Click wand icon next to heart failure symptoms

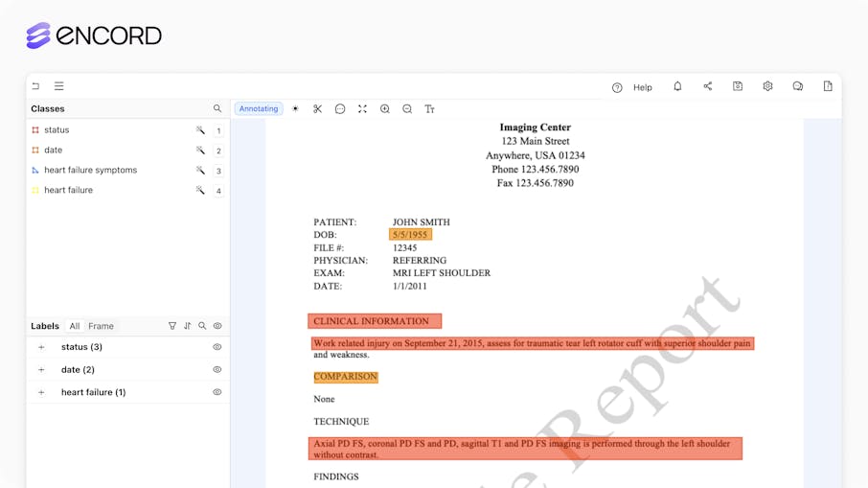pyautogui.click(x=200, y=170)
